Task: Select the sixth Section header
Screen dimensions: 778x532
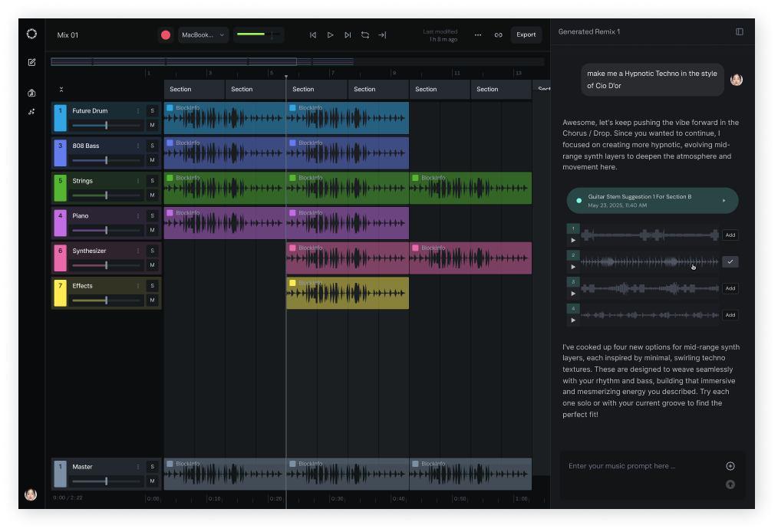Action: [501, 89]
